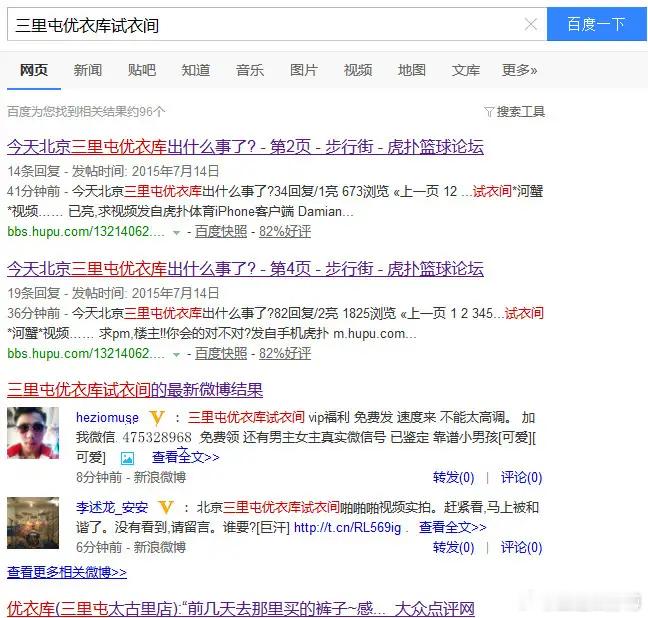Viewport: 648px width, 618px height.
Task: Click the image icon in heziomuse post
Action: (x=127, y=458)
